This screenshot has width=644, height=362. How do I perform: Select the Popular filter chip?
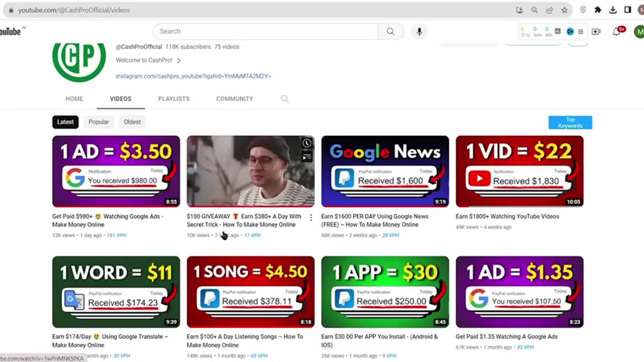click(99, 122)
